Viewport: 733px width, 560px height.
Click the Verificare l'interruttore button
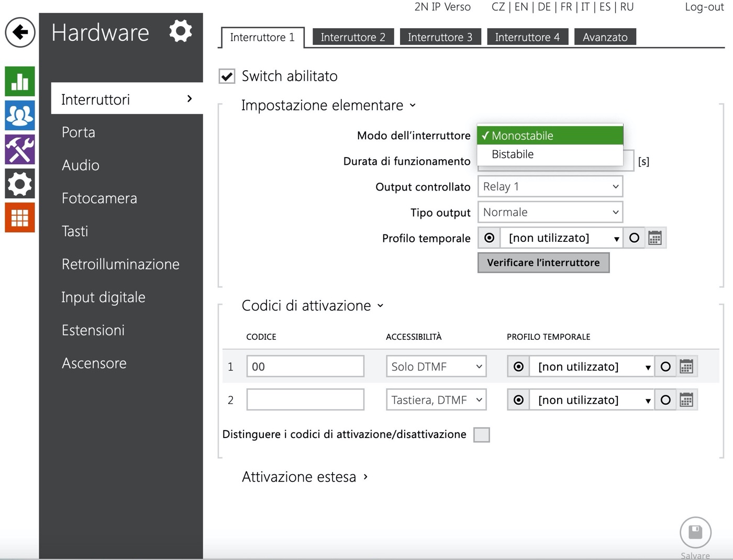(543, 263)
